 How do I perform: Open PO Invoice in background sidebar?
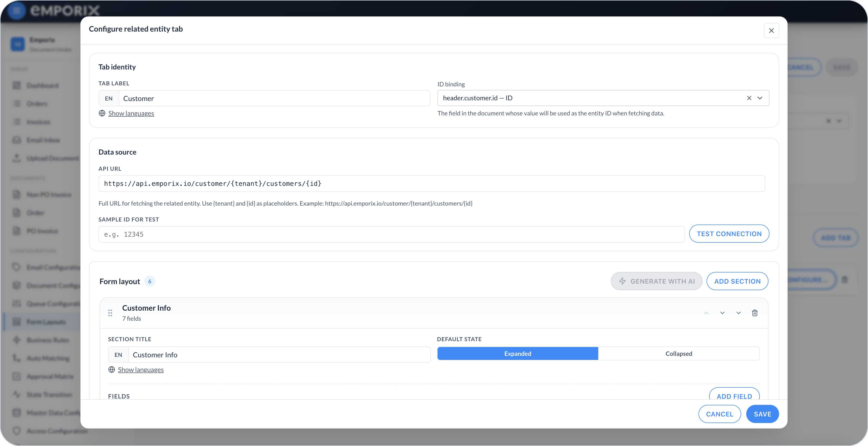(x=42, y=231)
